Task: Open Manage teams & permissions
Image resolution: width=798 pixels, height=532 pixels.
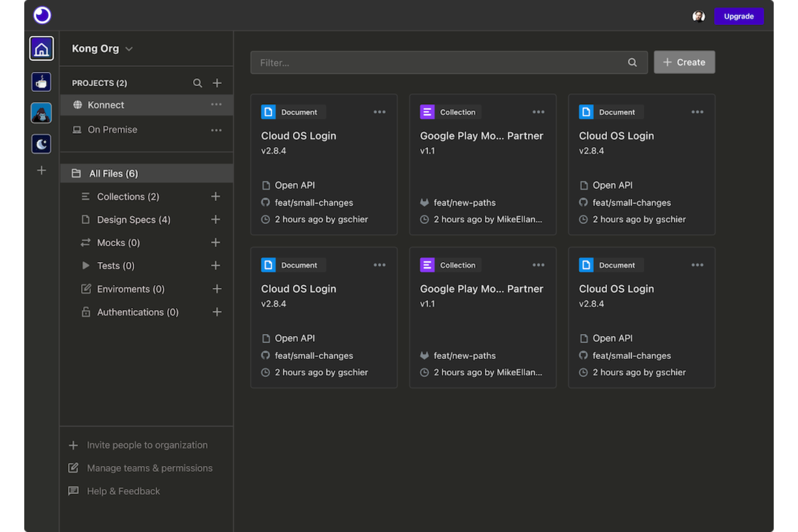Action: [x=140, y=468]
